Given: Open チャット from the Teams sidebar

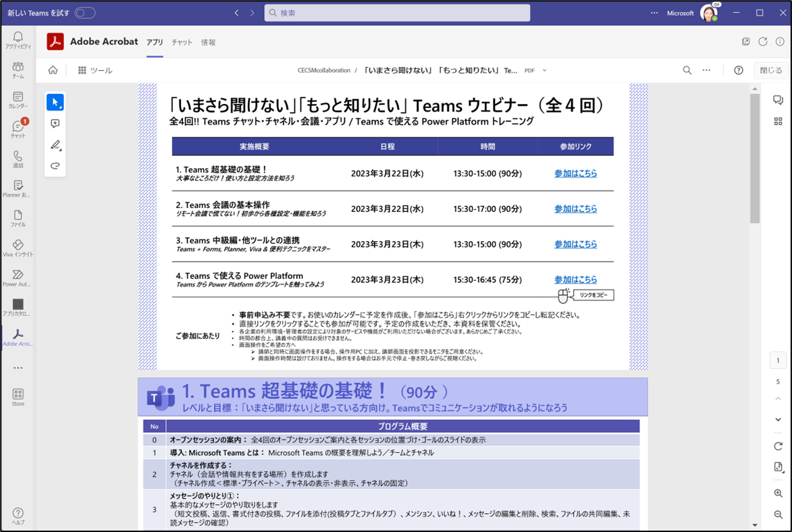Looking at the screenshot, I should coord(17,126).
